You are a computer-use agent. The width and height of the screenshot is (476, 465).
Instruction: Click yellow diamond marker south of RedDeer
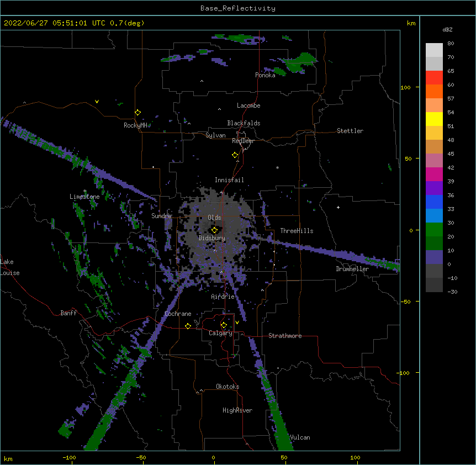(x=235, y=155)
